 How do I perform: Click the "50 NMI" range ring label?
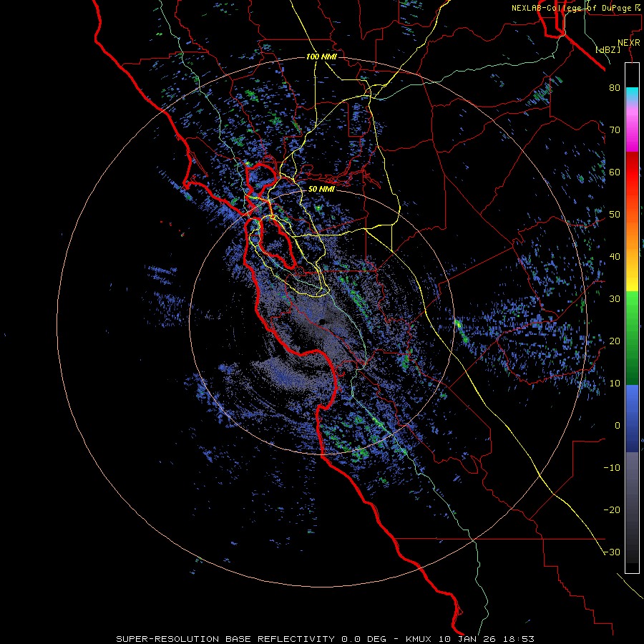321,189
